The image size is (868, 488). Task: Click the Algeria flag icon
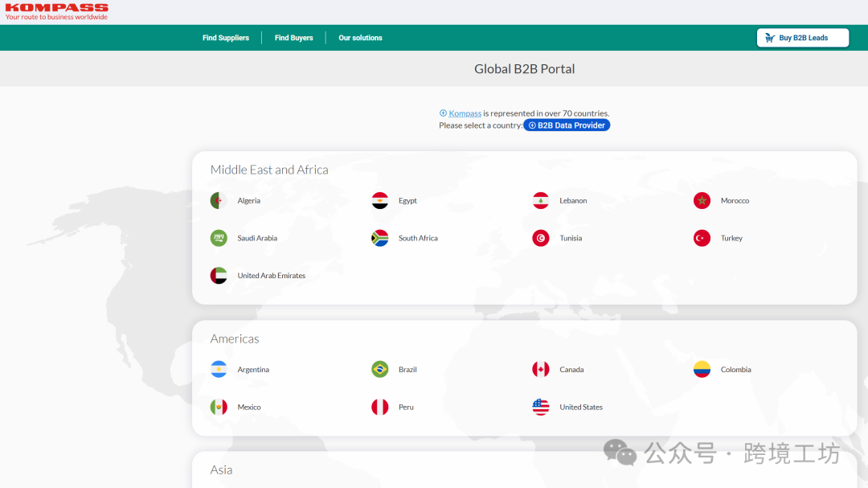pos(219,201)
